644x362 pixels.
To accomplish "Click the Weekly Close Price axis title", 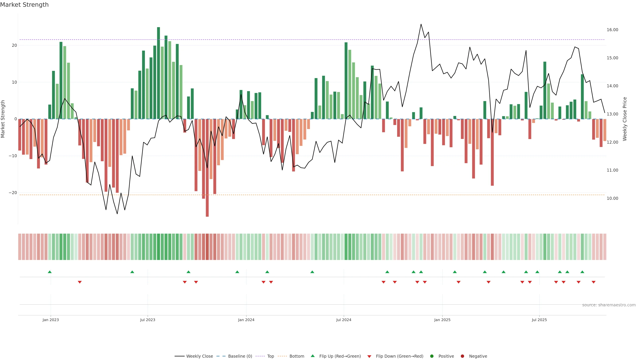I will (625, 119).
